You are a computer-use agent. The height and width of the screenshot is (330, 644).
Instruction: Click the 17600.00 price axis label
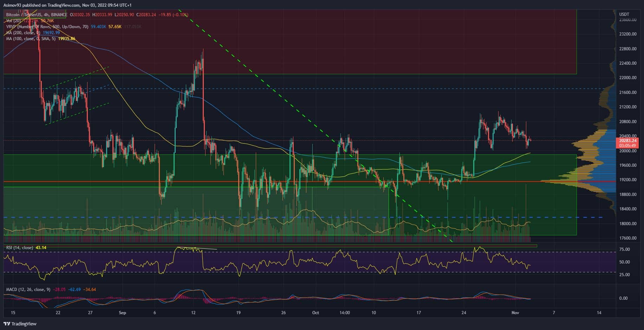(x=628, y=238)
